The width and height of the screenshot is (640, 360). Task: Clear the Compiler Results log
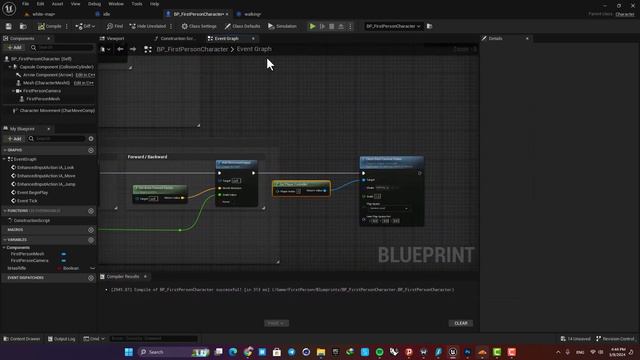tap(461, 323)
